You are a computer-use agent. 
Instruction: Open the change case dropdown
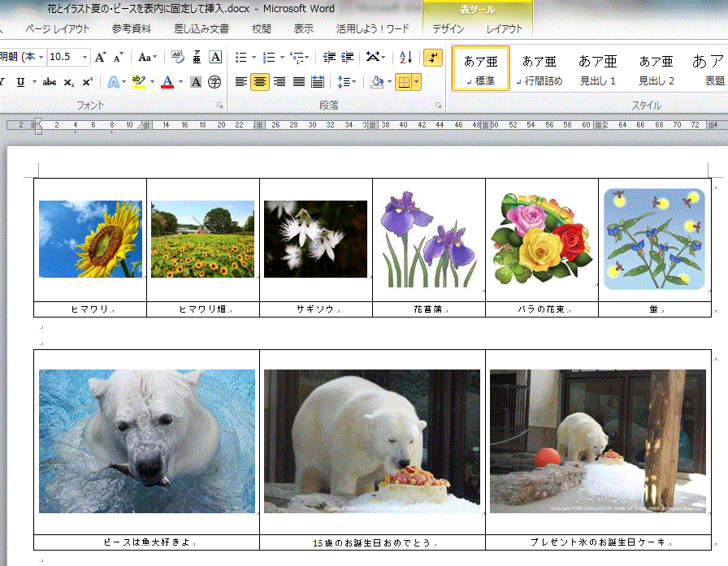click(147, 58)
